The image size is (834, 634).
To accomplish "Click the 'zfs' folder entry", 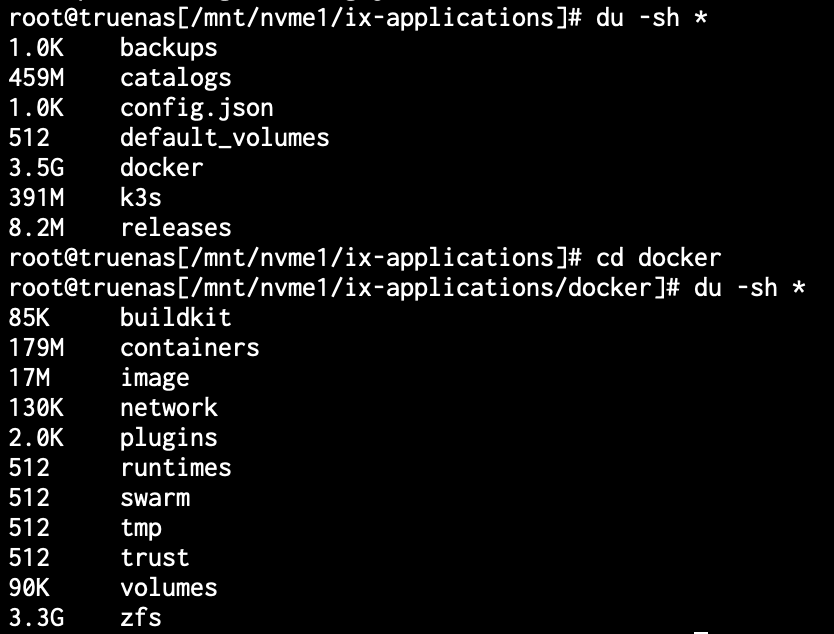I will pyautogui.click(x=141, y=618).
